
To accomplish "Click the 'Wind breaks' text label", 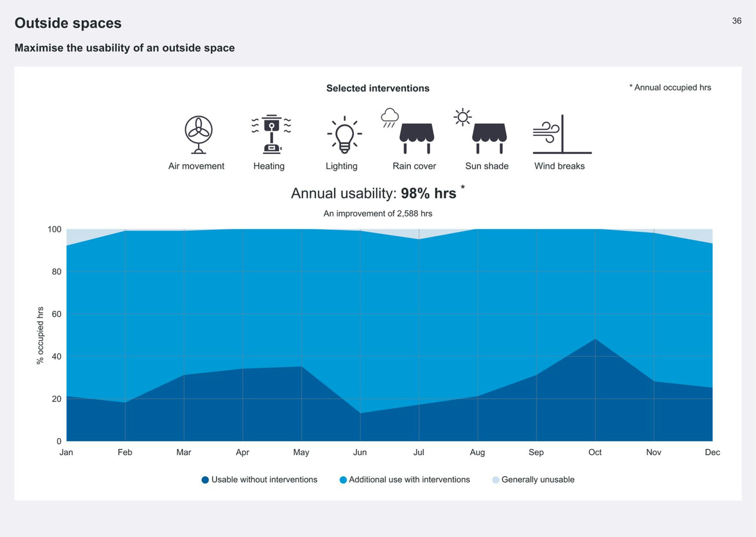I will tap(559, 166).
